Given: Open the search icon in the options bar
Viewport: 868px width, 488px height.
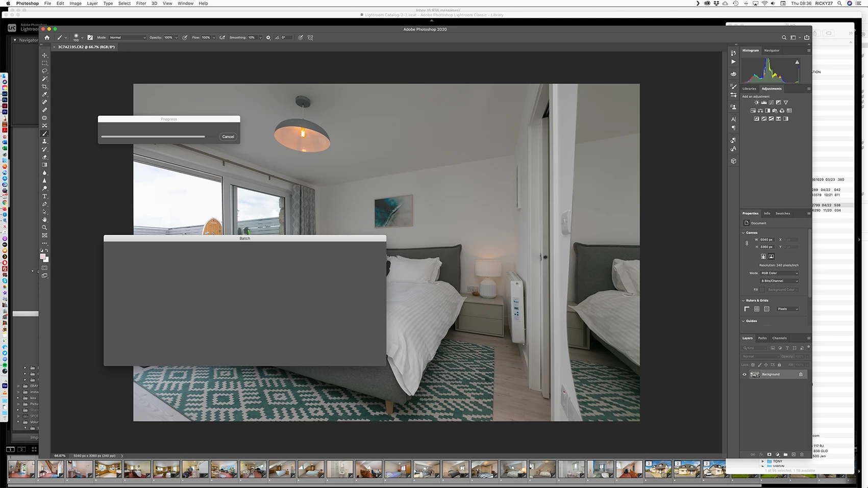Looking at the screenshot, I should (x=784, y=37).
